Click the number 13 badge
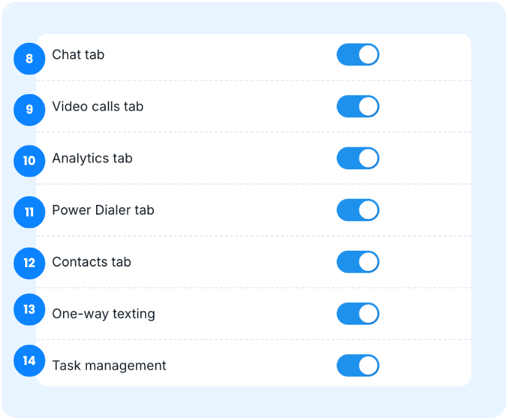 [x=29, y=309]
